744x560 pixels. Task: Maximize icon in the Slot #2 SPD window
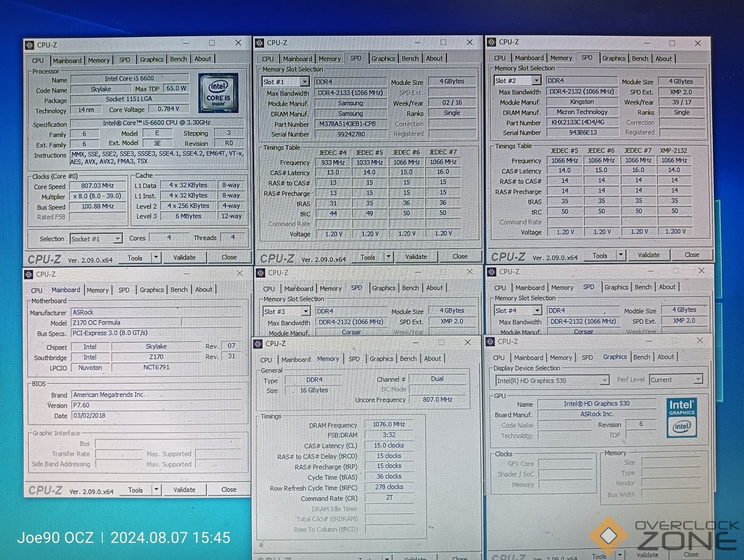672,43
